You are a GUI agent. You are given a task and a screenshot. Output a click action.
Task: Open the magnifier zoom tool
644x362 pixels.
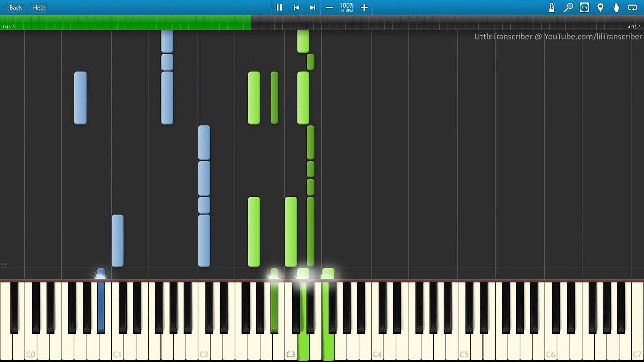pos(568,8)
